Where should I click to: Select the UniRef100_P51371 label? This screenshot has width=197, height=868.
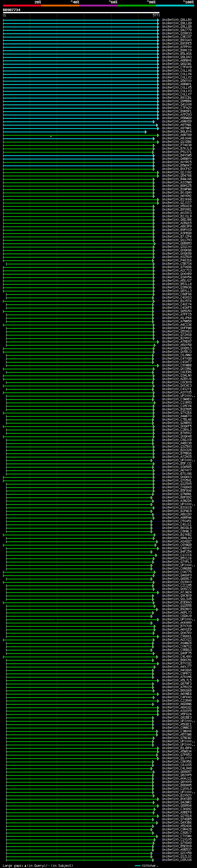177,152
